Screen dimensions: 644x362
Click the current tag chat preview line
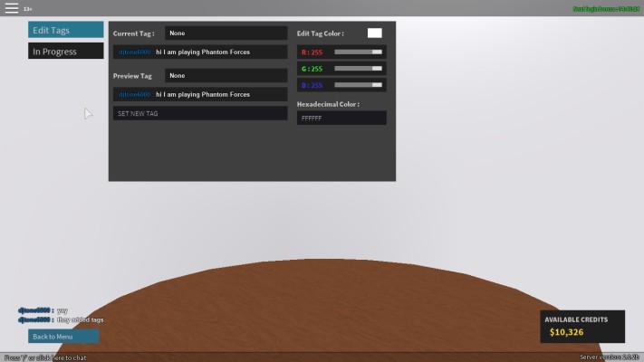tap(200, 52)
